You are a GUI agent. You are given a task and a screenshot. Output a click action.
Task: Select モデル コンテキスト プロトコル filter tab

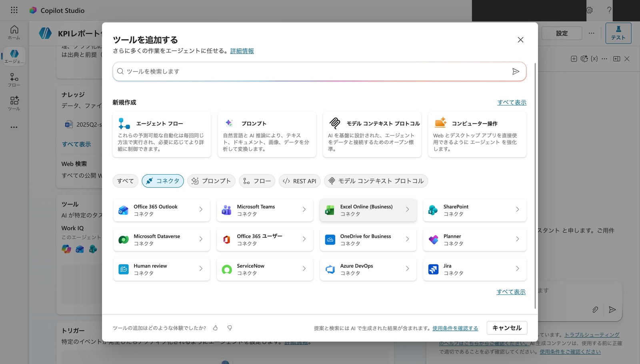point(376,181)
